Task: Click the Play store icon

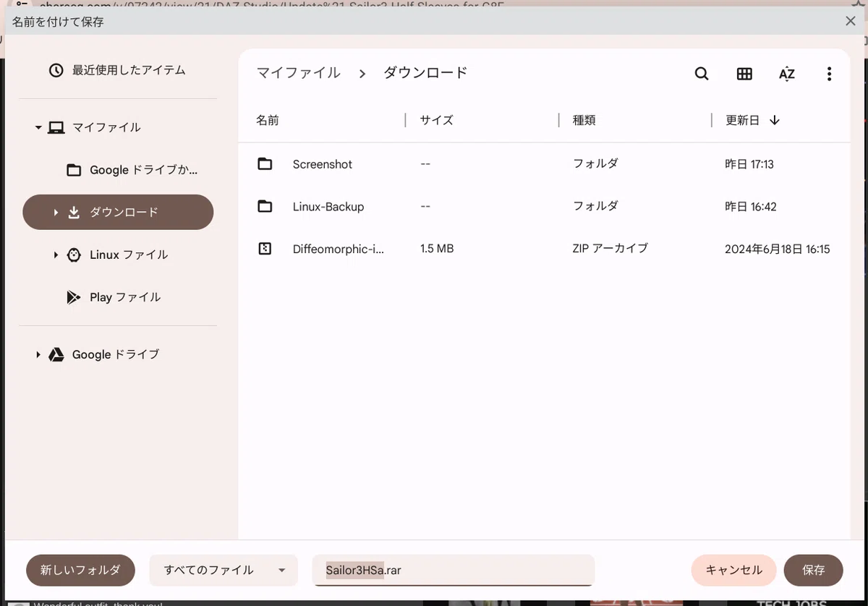Action: pyautogui.click(x=73, y=297)
